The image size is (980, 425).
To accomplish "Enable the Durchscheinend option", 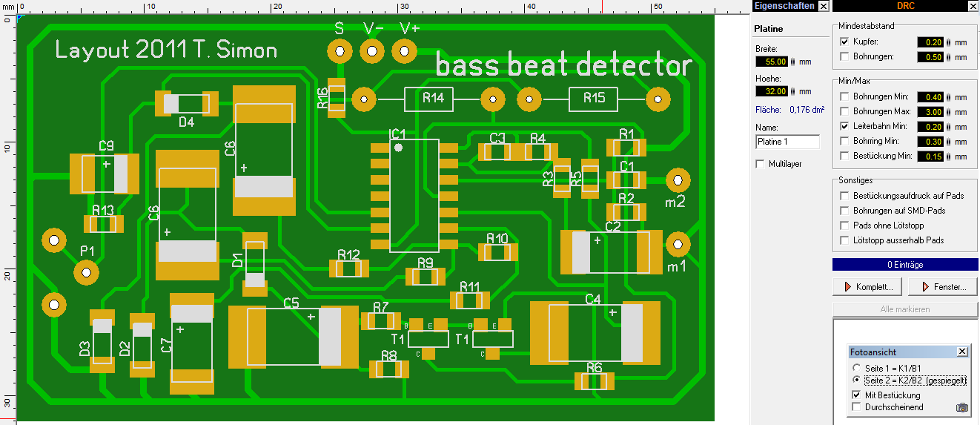I will (x=858, y=407).
